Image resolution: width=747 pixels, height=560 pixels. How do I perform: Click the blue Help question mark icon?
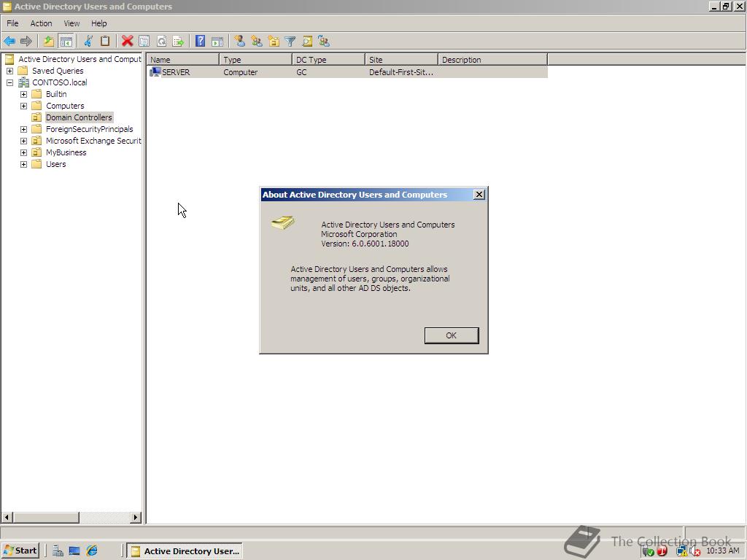[200, 42]
